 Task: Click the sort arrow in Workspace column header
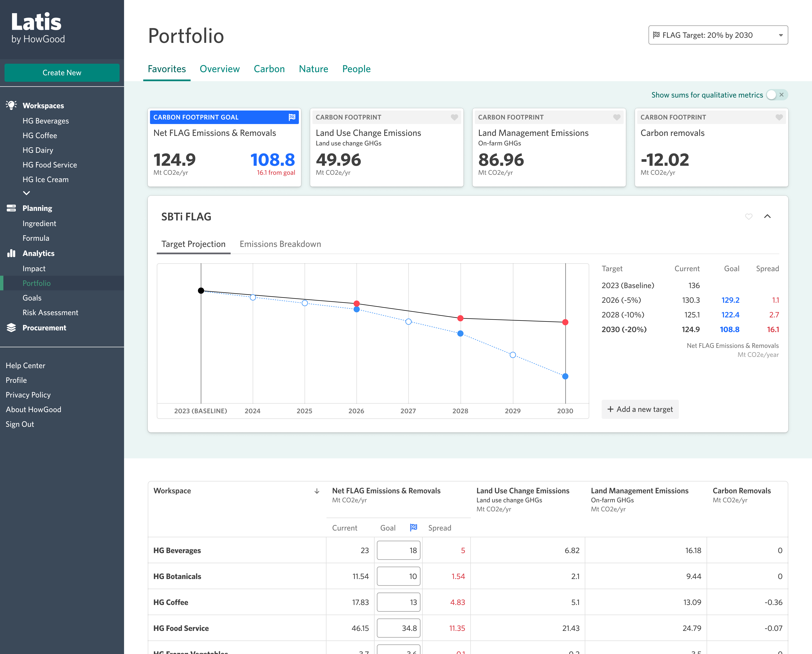click(x=317, y=491)
